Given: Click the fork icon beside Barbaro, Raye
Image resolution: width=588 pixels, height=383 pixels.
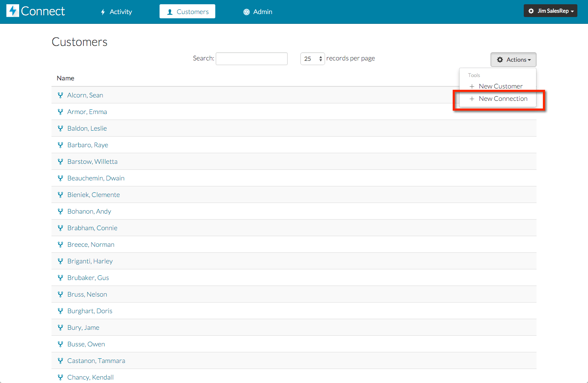Looking at the screenshot, I should tap(60, 145).
